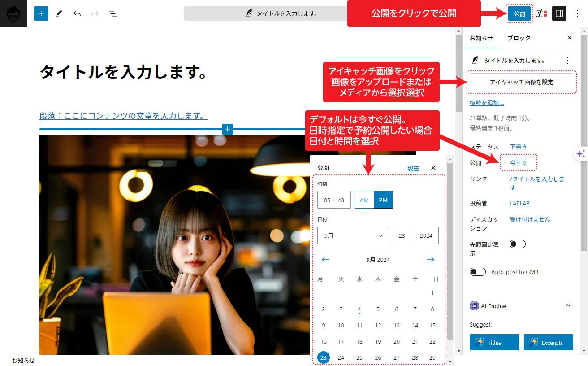
Task: Select day 15 on the September calendar
Action: (x=432, y=325)
